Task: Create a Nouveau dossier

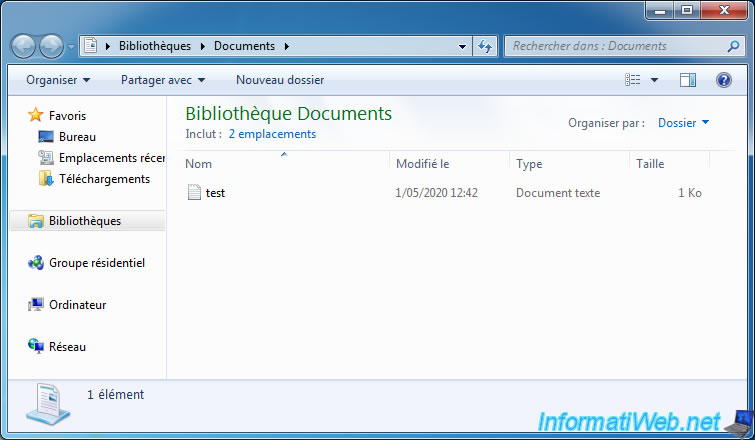Action: [280, 80]
